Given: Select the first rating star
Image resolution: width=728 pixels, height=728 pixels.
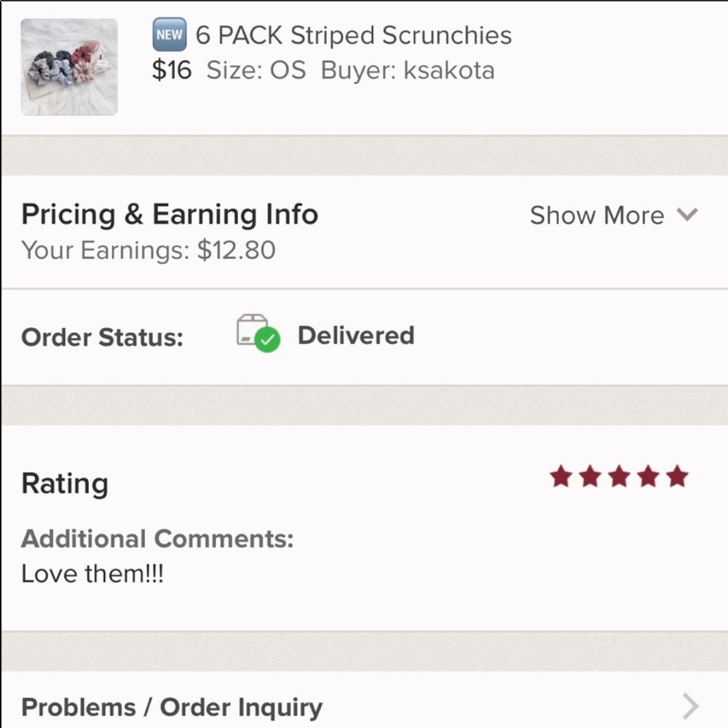Looking at the screenshot, I should (561, 476).
